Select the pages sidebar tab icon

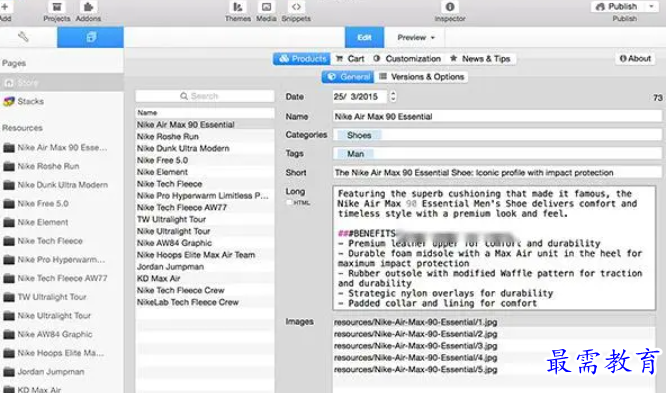(91, 37)
